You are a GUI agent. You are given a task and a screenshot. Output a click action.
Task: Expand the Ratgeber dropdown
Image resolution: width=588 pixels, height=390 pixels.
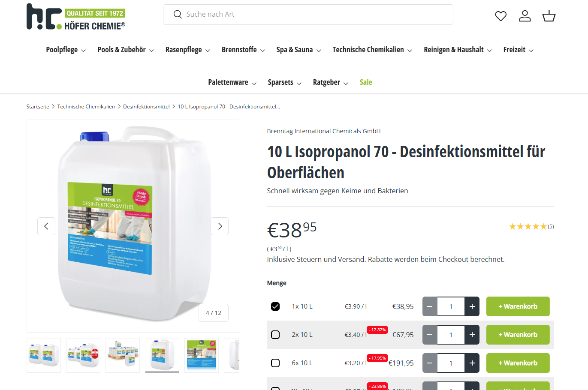click(x=331, y=82)
